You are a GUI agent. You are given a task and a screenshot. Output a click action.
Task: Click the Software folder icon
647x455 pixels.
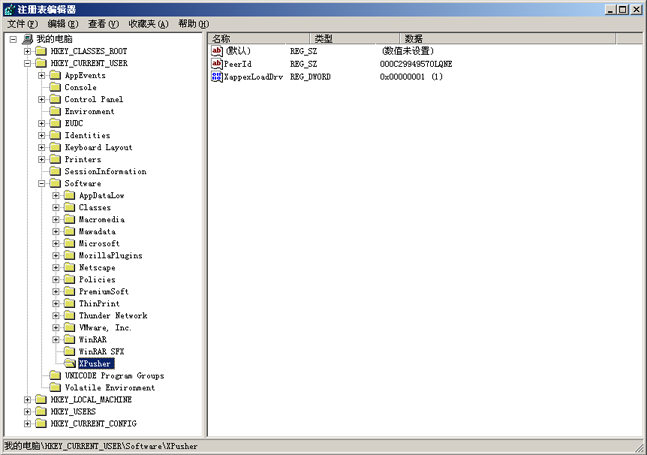tap(55, 183)
